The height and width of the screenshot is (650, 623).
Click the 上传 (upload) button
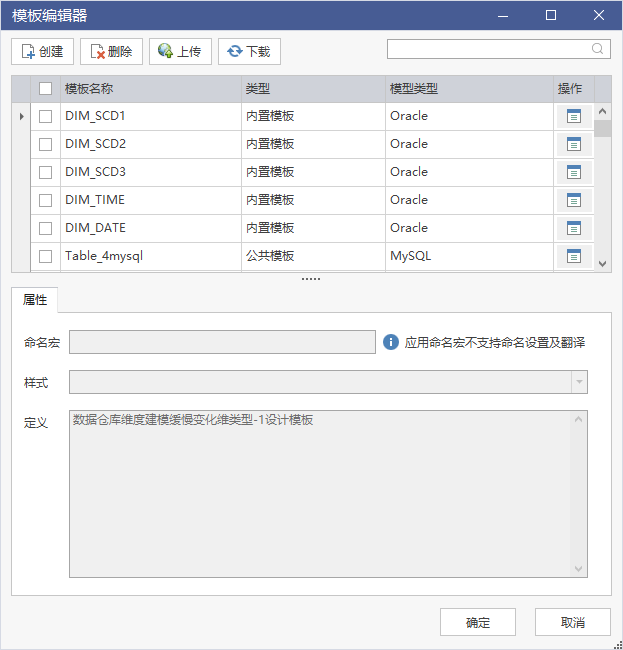click(x=180, y=51)
